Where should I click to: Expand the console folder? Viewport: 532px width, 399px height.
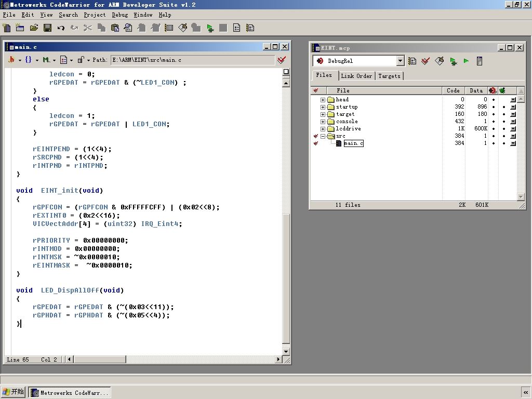click(323, 122)
